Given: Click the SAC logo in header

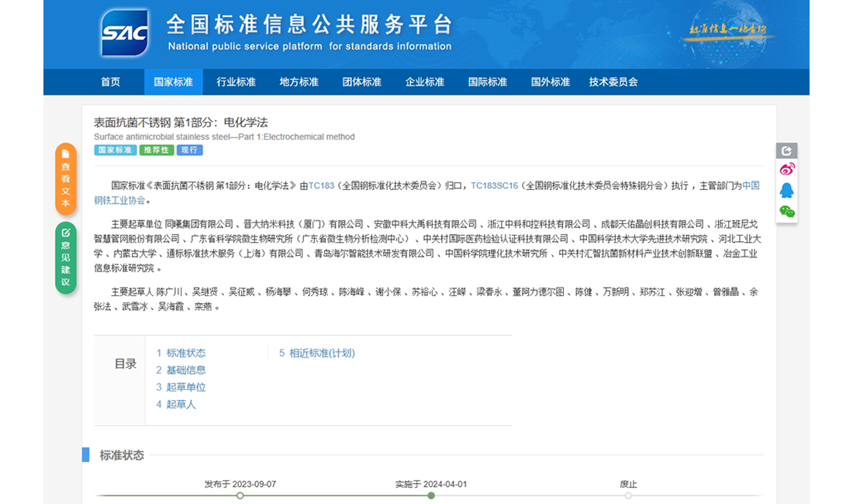Looking at the screenshot, I should [x=125, y=33].
